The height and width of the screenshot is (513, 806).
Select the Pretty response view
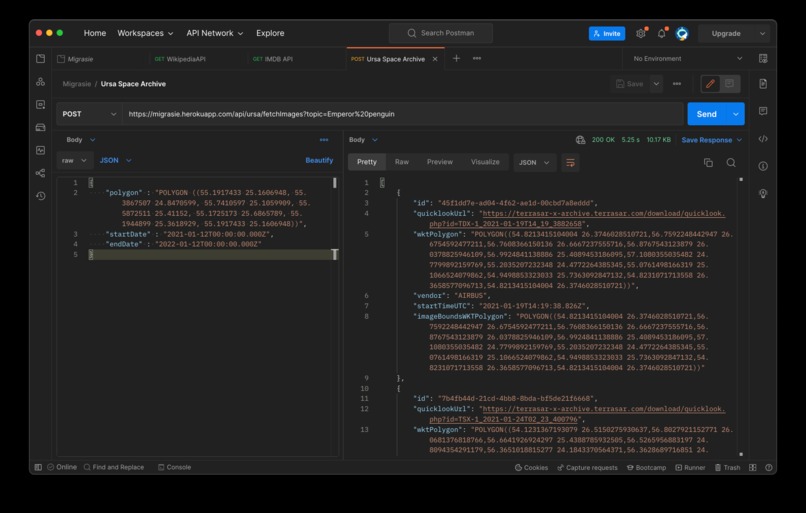(367, 162)
